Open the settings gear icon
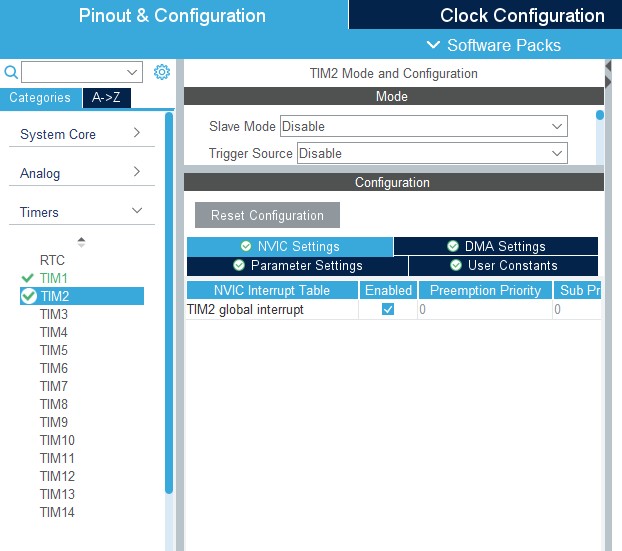Viewport: 622px width, 551px height. [162, 72]
